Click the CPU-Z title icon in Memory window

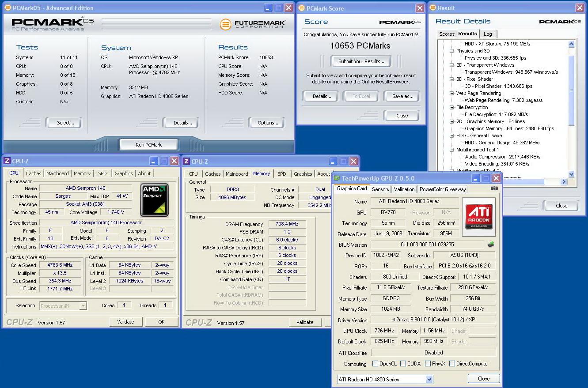186,162
